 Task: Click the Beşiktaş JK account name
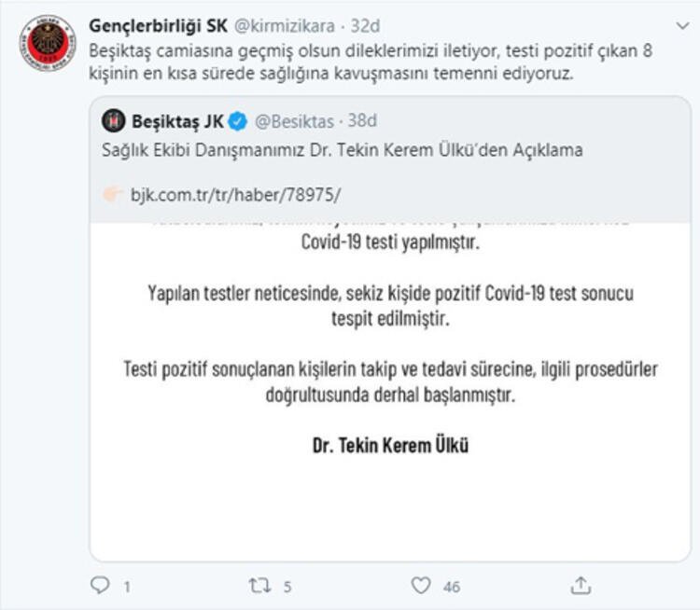[x=177, y=121]
